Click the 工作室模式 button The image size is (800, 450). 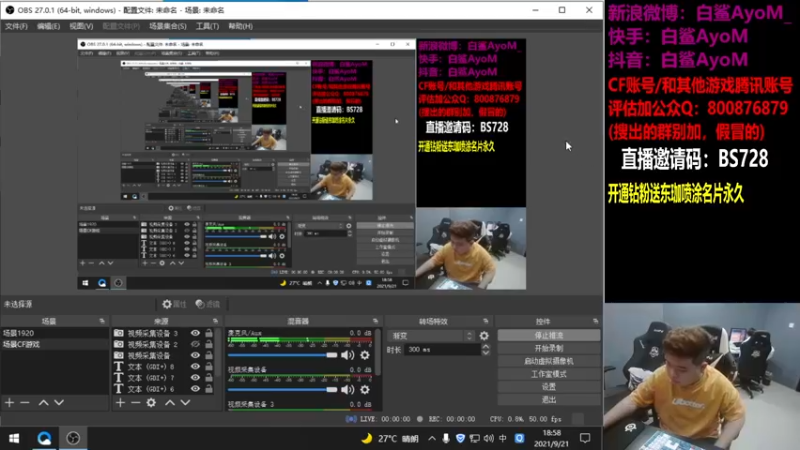548,374
